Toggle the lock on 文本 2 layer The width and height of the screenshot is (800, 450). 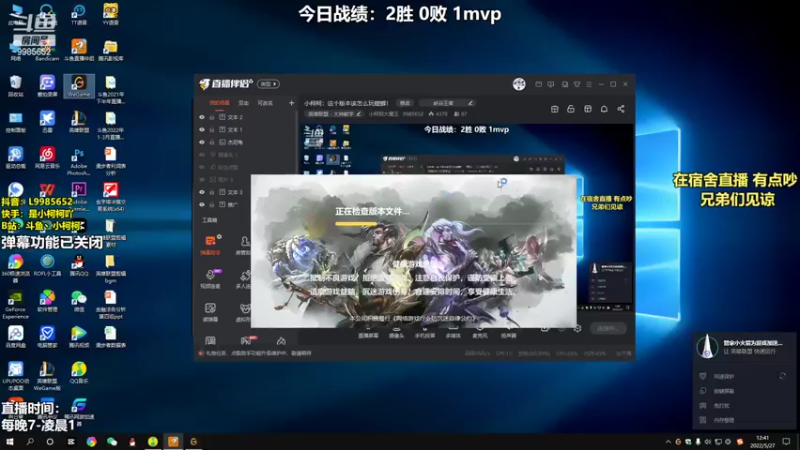[x=212, y=117]
